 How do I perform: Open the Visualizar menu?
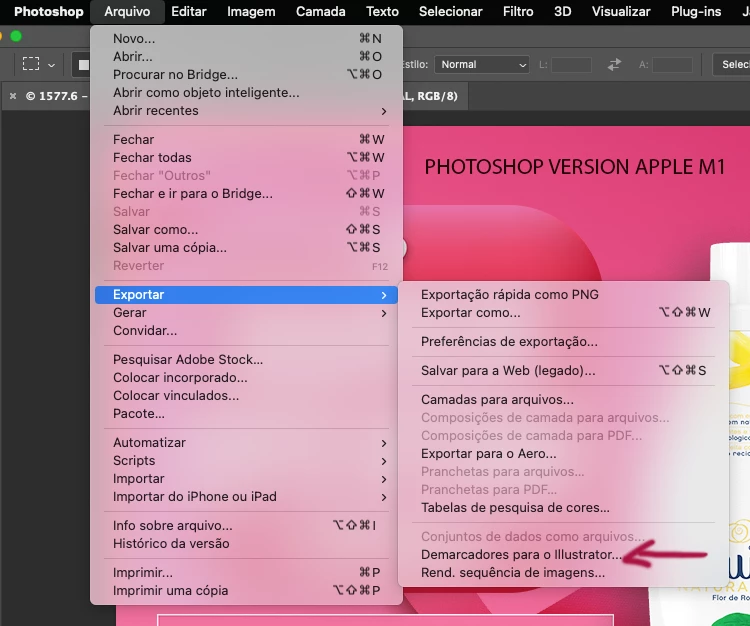[621, 11]
